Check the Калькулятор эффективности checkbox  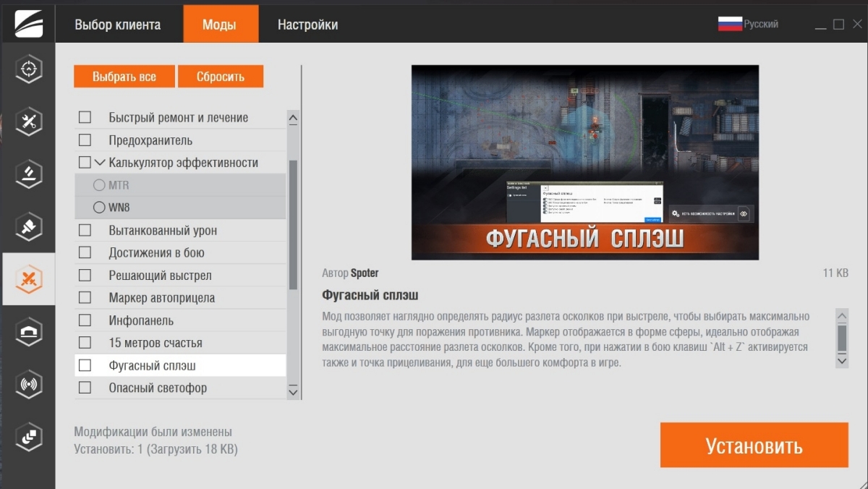coord(85,163)
